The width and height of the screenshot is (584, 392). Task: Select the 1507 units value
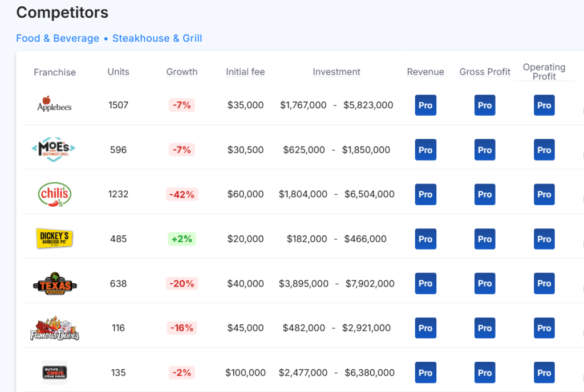click(x=119, y=105)
